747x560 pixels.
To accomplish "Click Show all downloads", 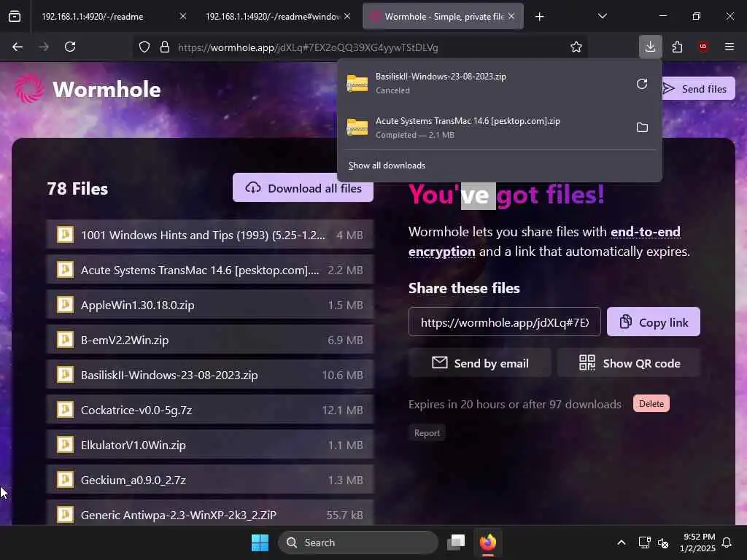I will pos(387,166).
